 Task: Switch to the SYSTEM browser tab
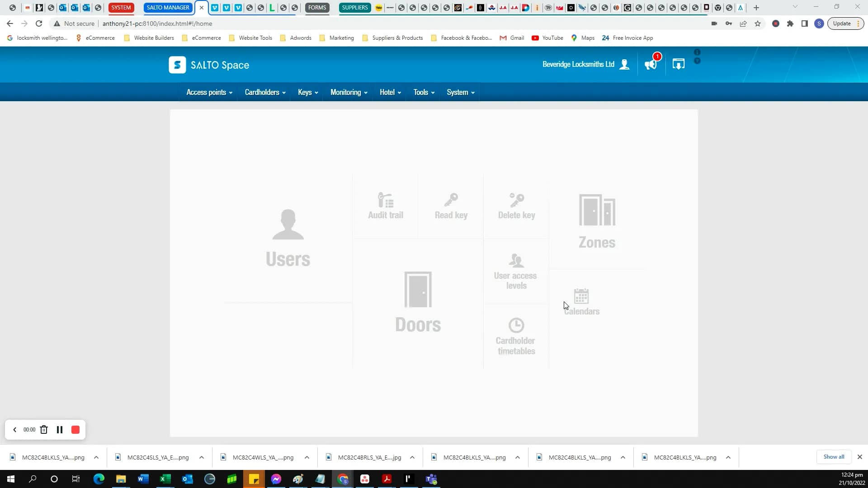point(121,7)
